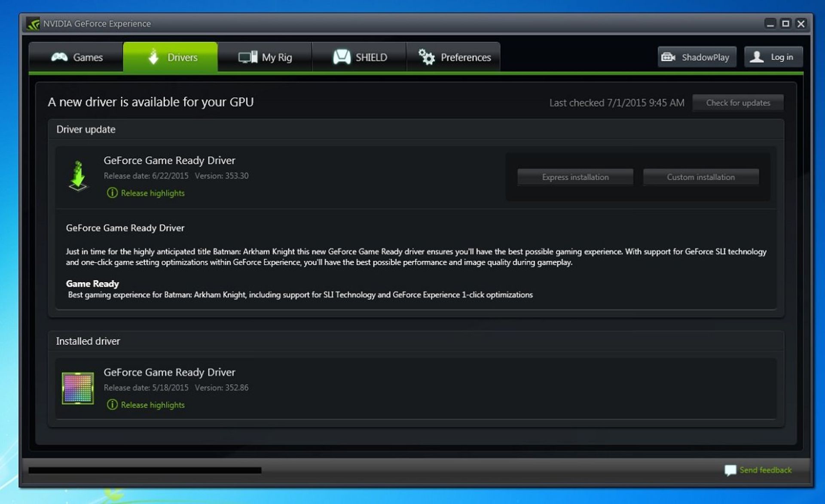The width and height of the screenshot is (825, 504).
Task: Click 'Release date: 5/18/2015' text
Action: click(x=146, y=388)
